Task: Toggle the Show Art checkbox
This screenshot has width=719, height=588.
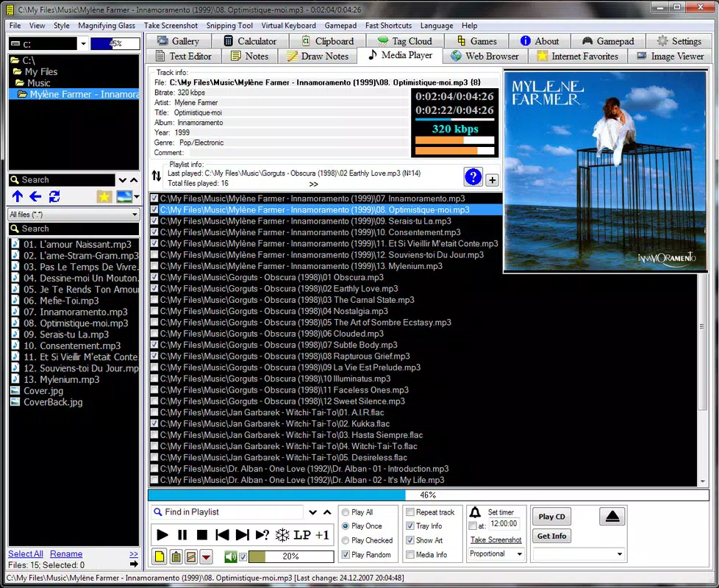Action: (410, 540)
